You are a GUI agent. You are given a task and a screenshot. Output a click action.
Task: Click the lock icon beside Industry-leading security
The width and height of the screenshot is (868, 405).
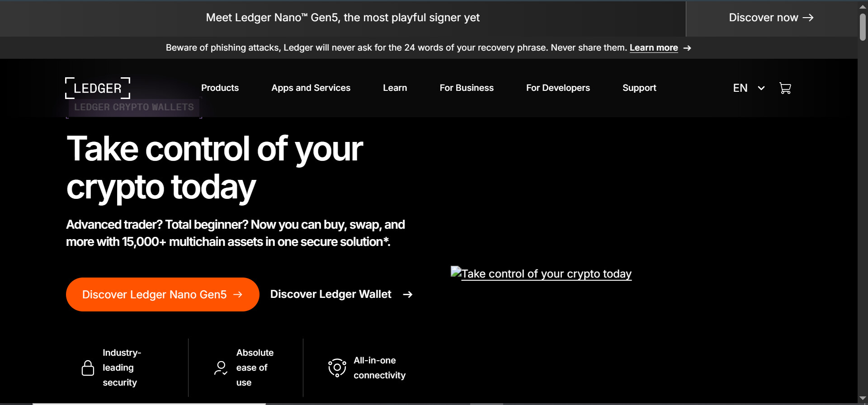pos(88,368)
